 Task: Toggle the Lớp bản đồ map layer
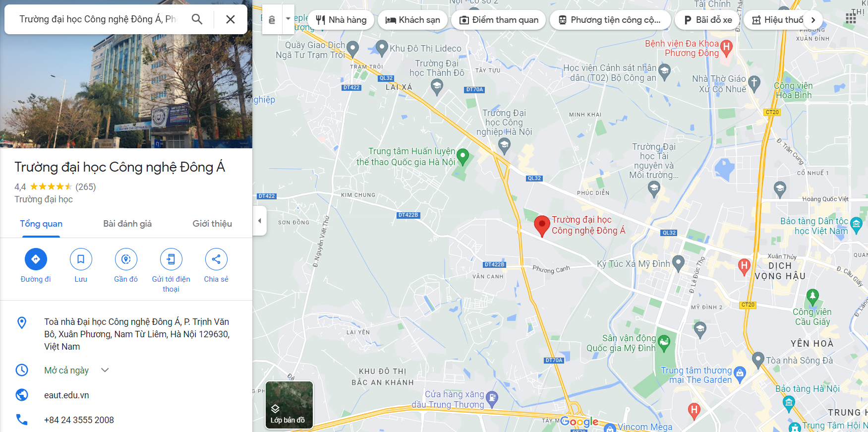pos(289,405)
